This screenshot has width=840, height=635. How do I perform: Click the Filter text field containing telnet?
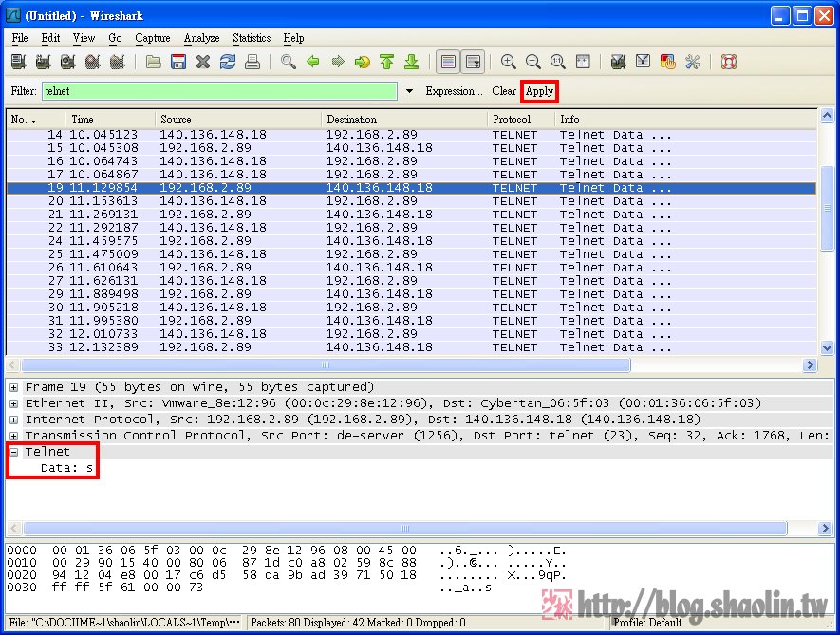(219, 91)
